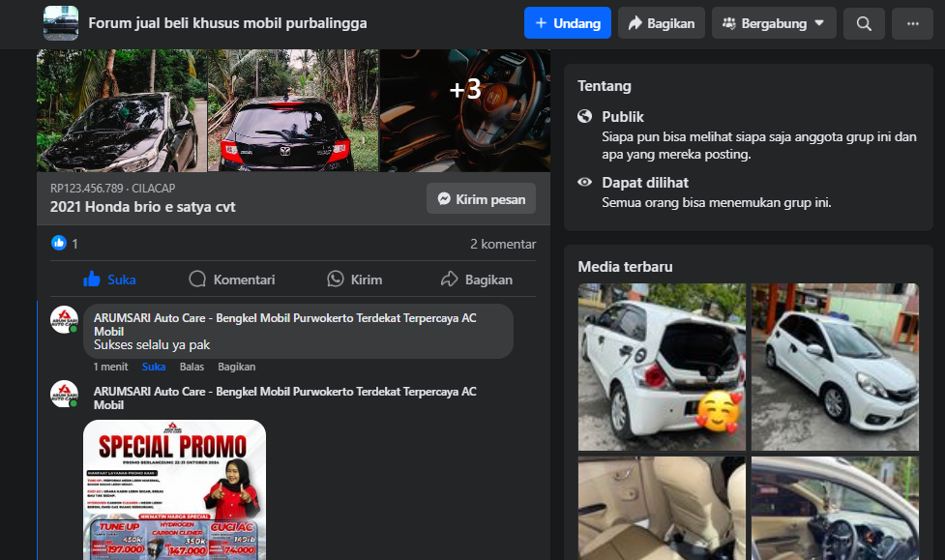Click the 1 menit comment timestamp
This screenshot has width=945, height=560.
click(x=110, y=367)
